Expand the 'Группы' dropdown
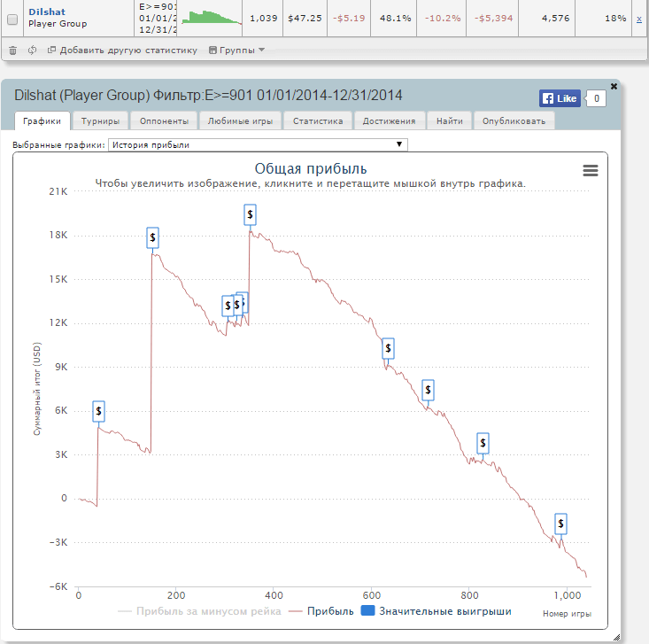Image resolution: width=649 pixels, height=644 pixels. (236, 50)
